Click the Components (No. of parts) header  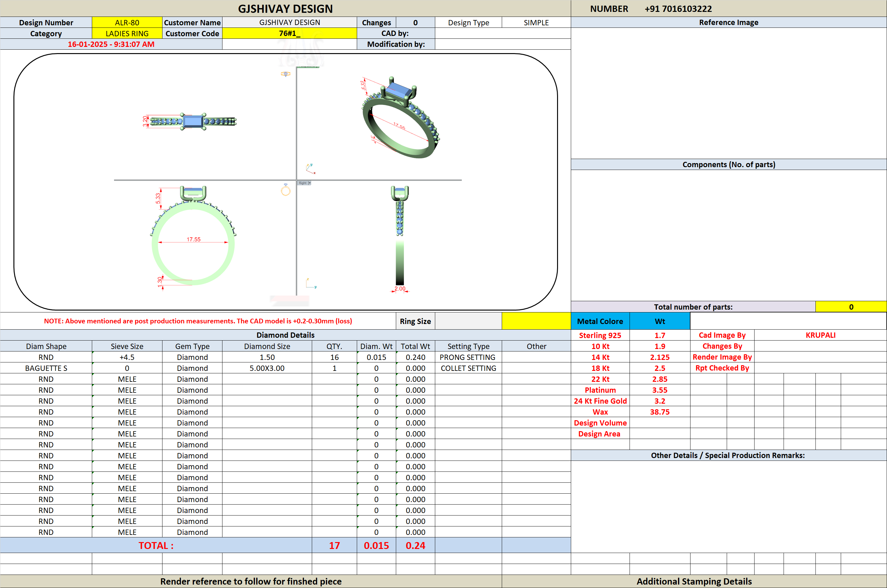(x=728, y=164)
